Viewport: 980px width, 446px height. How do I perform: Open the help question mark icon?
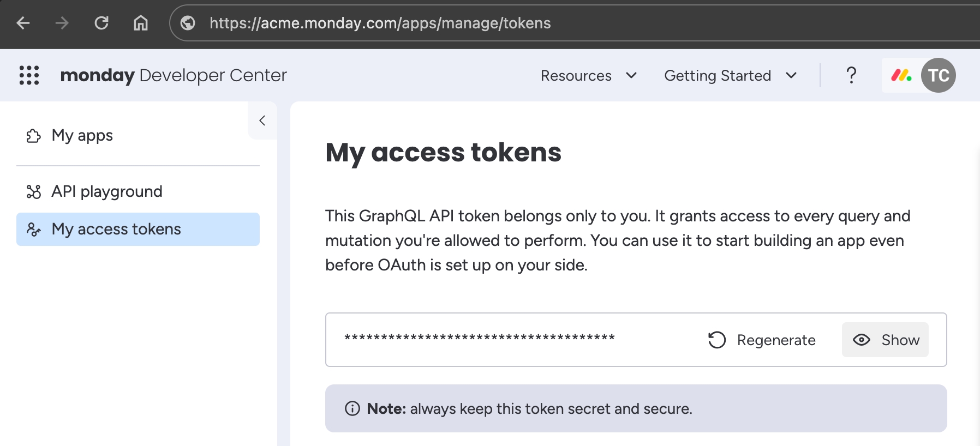pos(851,75)
